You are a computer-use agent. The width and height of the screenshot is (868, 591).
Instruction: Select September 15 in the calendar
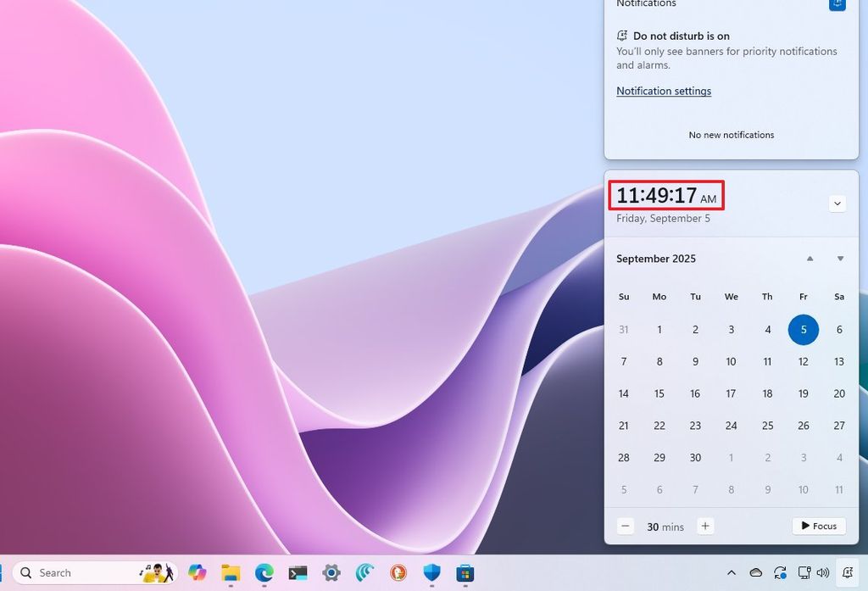(x=659, y=393)
